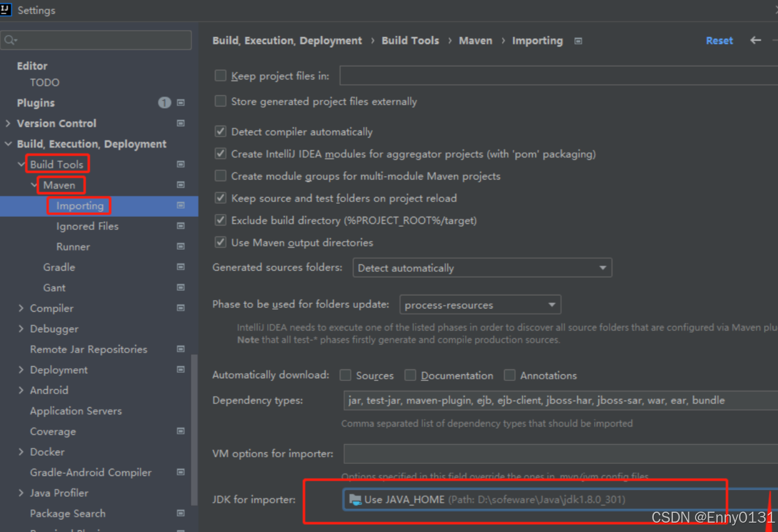This screenshot has height=532, width=778.
Task: Click project-level icon next to Maven
Action: tap(181, 185)
